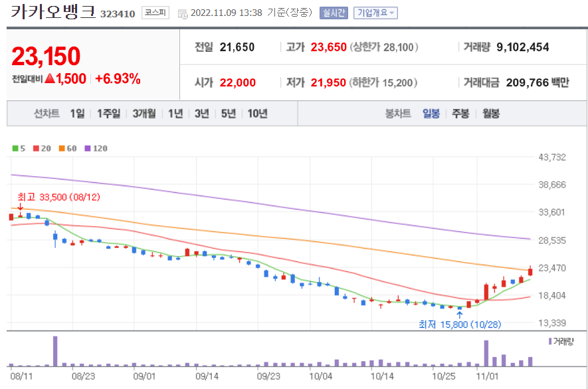Click the orange 60-day moving average swatch

(62, 149)
